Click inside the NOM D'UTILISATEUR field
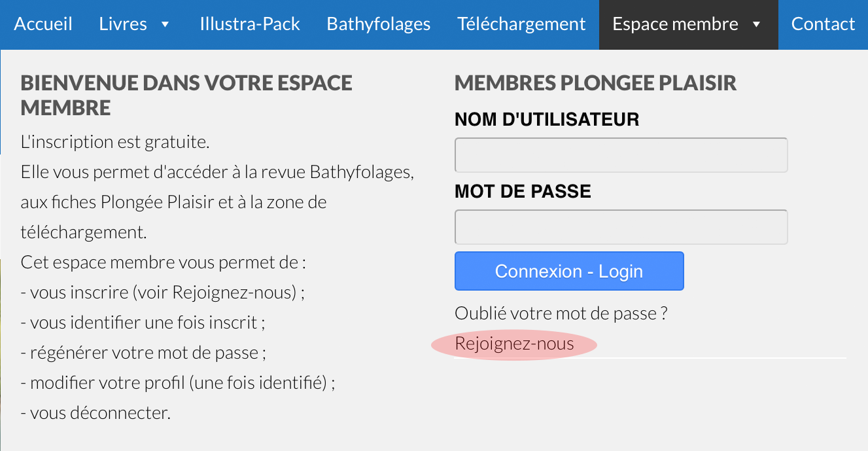Image resolution: width=868 pixels, height=451 pixels. point(621,154)
